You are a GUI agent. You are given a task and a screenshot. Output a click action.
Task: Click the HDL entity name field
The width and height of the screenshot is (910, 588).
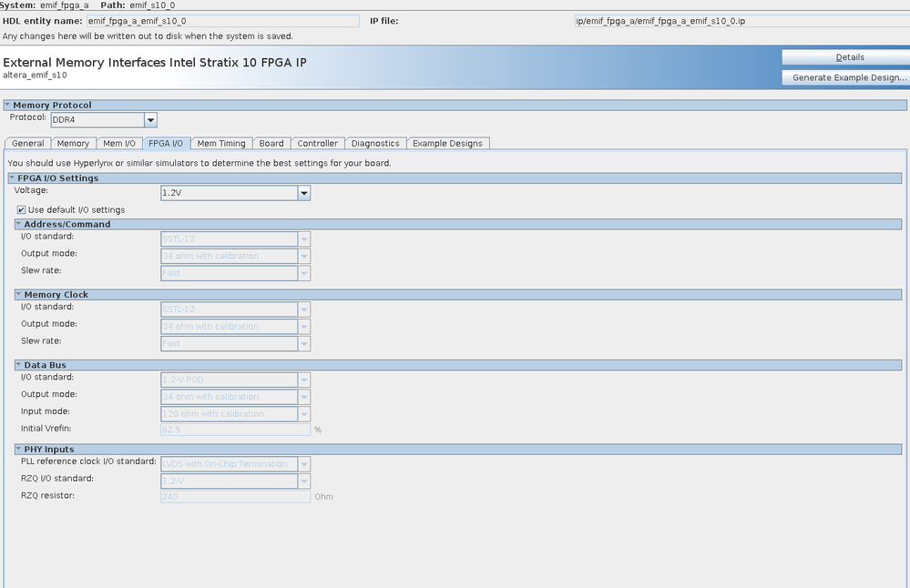pos(223,21)
